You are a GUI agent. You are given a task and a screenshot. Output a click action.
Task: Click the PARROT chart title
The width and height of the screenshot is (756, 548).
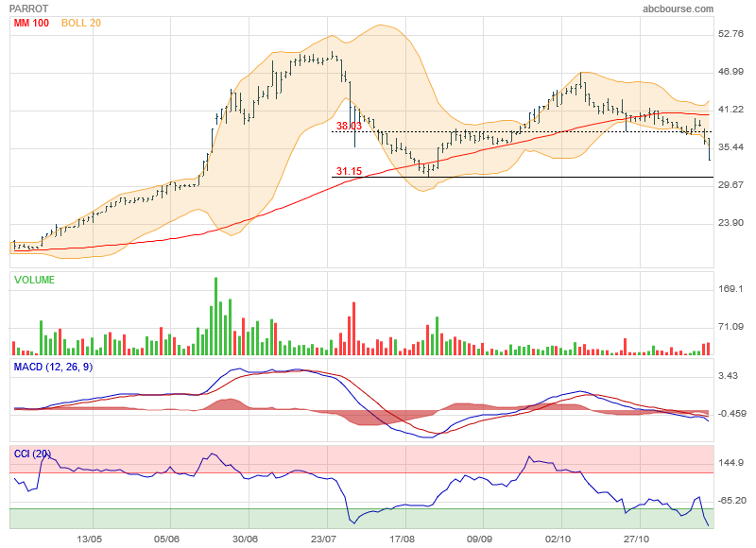point(29,9)
